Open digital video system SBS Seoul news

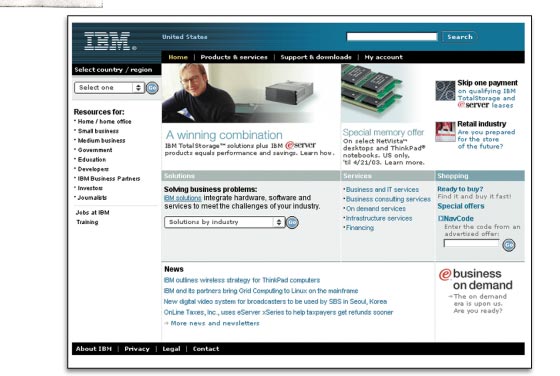pos(275,302)
